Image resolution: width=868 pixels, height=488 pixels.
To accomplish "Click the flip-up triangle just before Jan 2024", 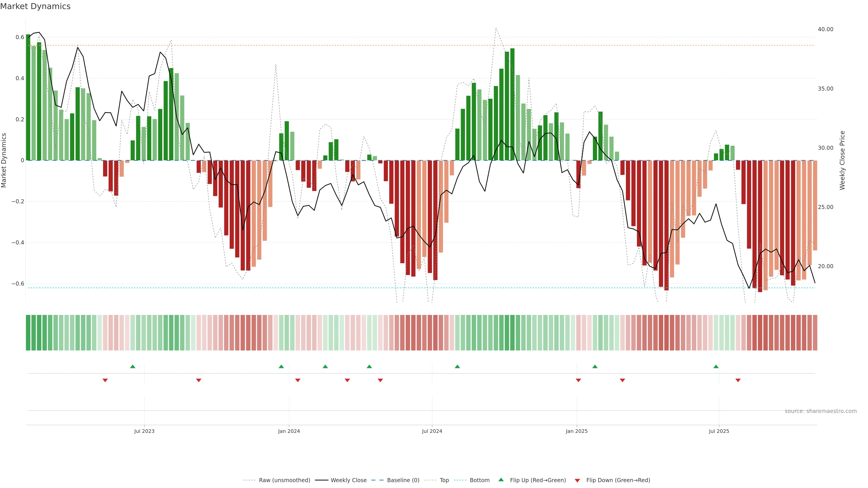I will (x=281, y=366).
